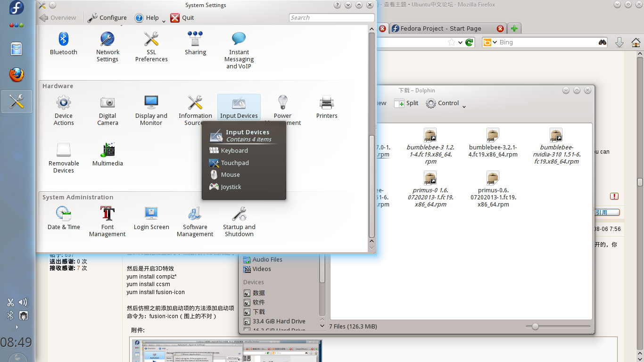Open file manager icon in panel
The height and width of the screenshot is (362, 644).
[17, 49]
